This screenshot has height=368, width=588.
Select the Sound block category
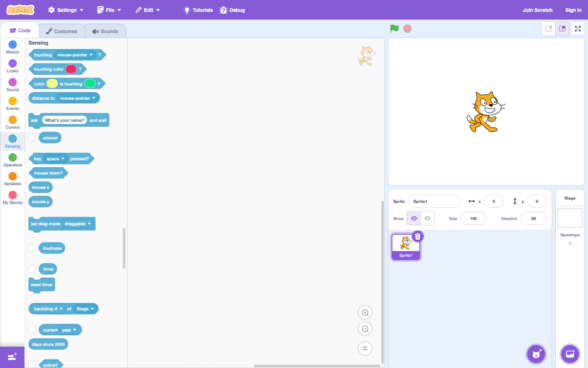tap(13, 85)
